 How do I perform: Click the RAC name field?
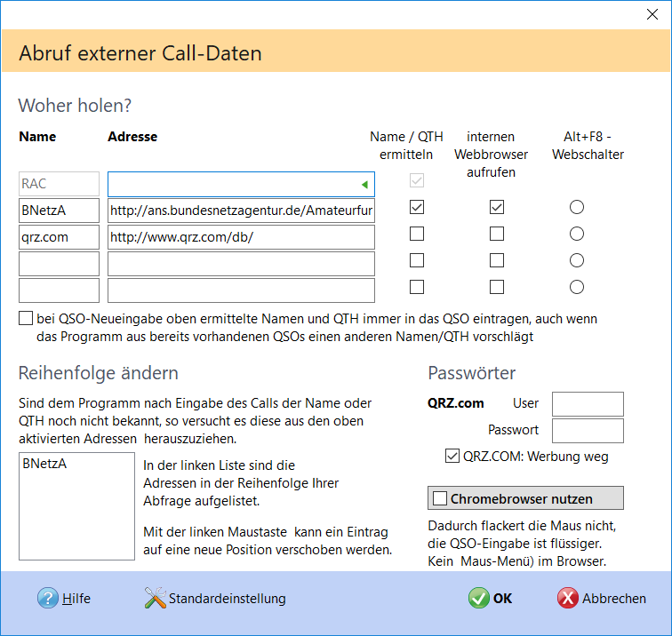tap(60, 184)
